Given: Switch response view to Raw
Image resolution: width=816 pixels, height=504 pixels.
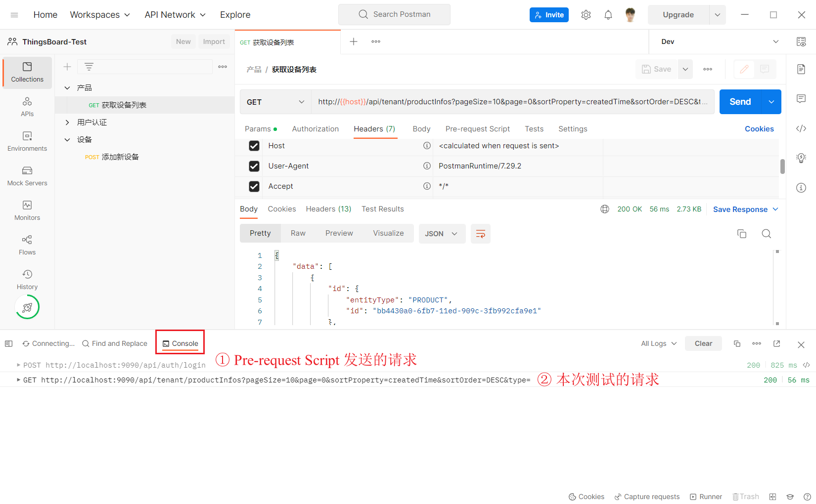Looking at the screenshot, I should click(x=298, y=233).
